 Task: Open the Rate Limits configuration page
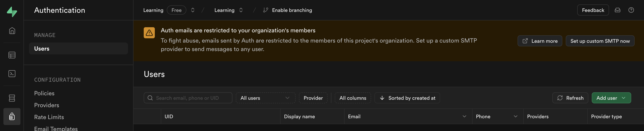click(49, 117)
